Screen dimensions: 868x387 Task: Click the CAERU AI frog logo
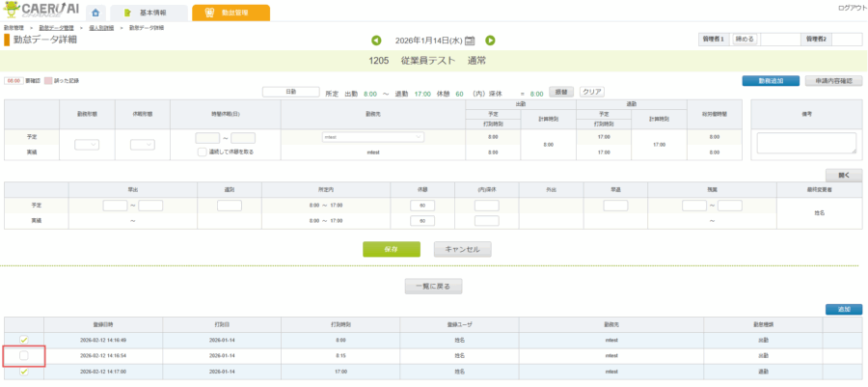point(41,11)
